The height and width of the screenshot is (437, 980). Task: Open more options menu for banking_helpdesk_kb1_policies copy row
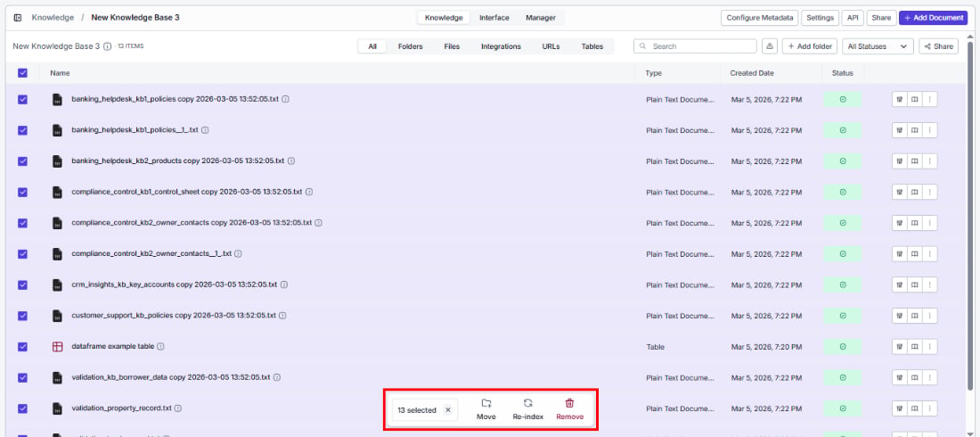[x=930, y=100]
